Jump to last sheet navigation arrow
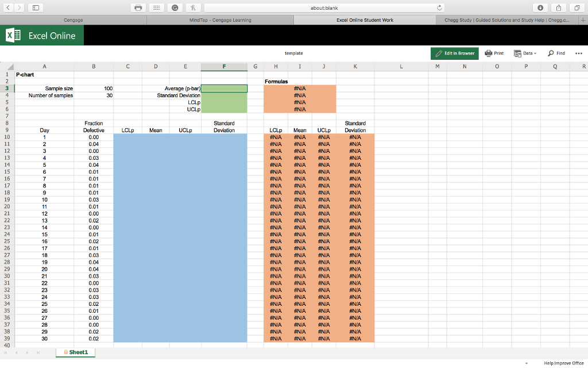The width and height of the screenshot is (588, 368). click(38, 352)
